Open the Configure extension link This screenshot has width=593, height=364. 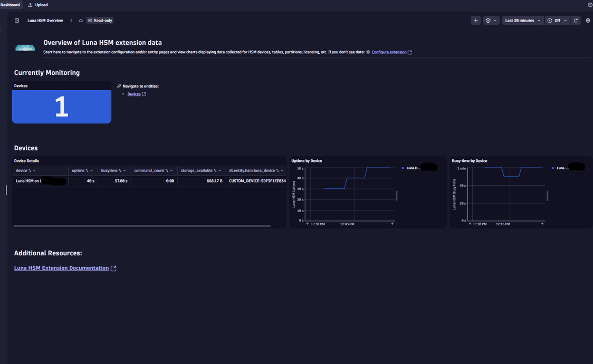coord(389,52)
